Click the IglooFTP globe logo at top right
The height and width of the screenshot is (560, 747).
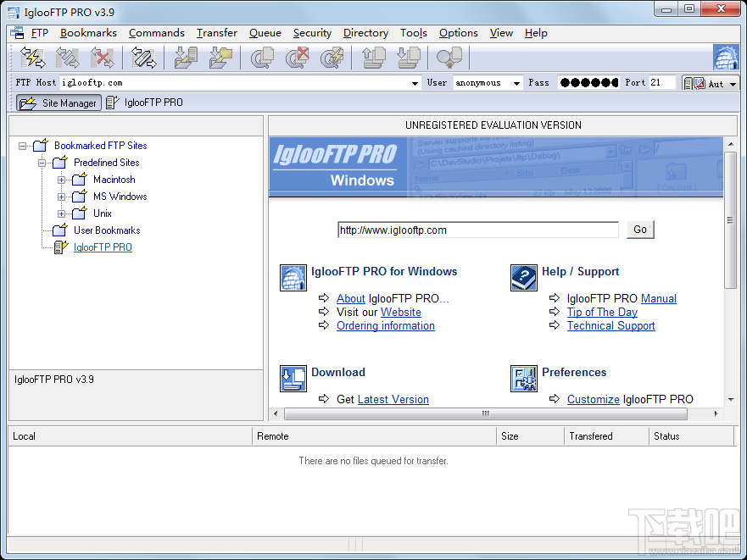point(727,57)
